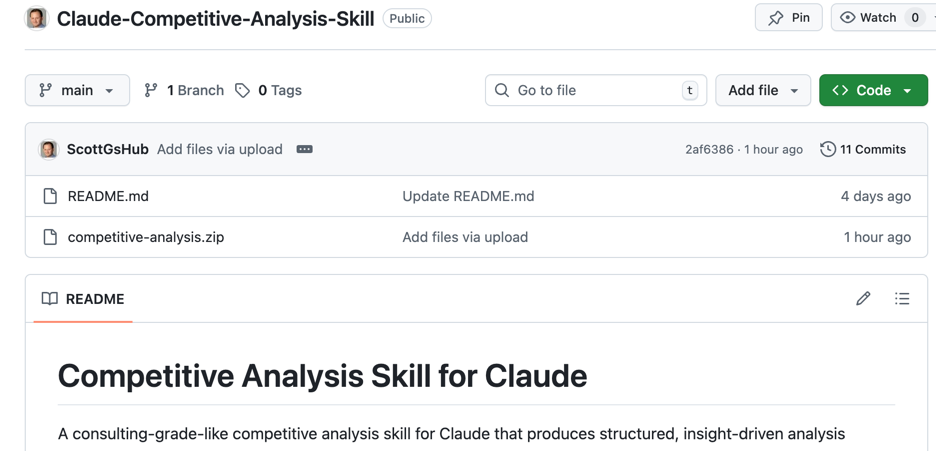Open the green Code dropdown

click(x=873, y=90)
